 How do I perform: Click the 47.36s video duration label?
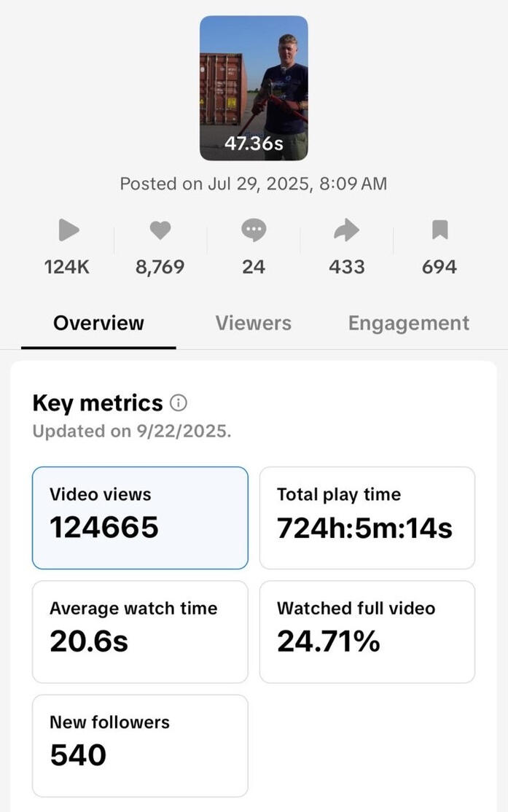(254, 143)
